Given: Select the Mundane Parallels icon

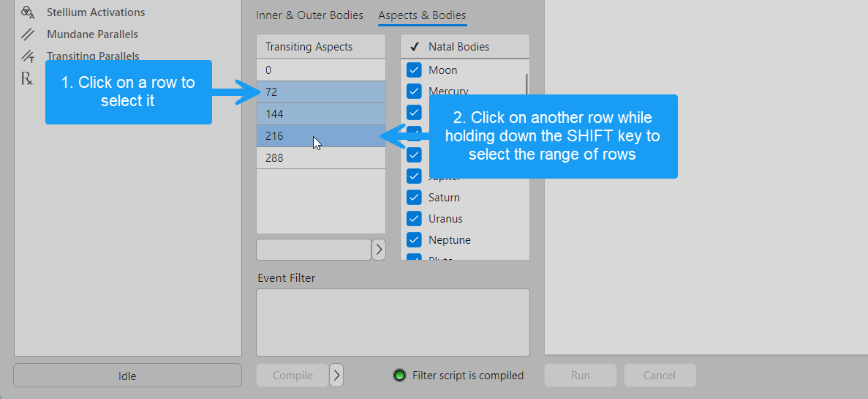Looking at the screenshot, I should coord(27,34).
